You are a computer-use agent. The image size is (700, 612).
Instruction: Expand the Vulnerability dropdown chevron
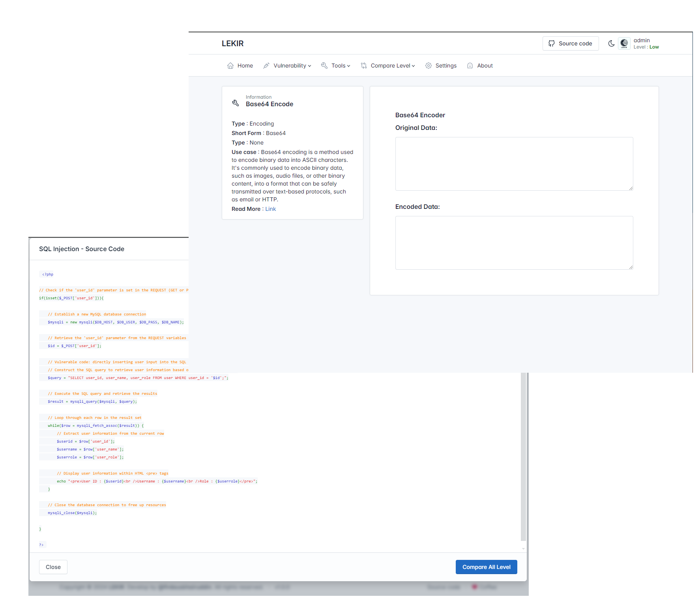tap(310, 66)
